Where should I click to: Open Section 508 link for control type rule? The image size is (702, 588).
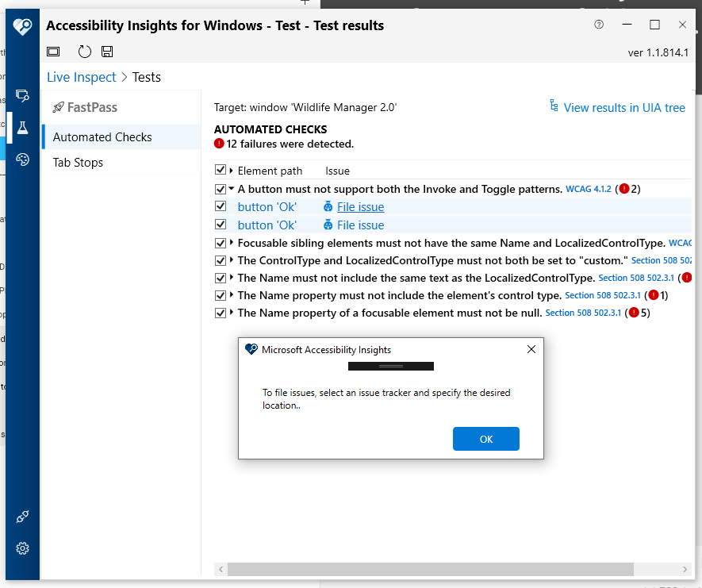(x=603, y=295)
